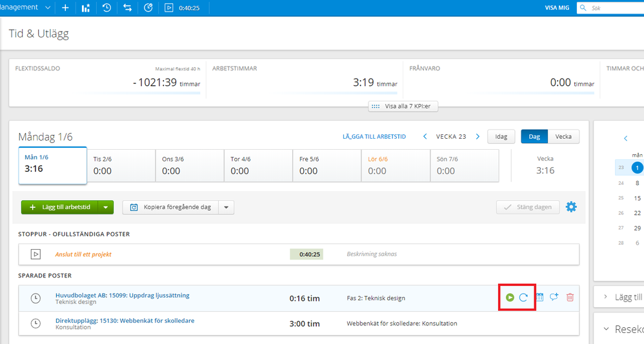Open the chart icon in the top toolbar
The image size is (644, 344).
coord(86,8)
